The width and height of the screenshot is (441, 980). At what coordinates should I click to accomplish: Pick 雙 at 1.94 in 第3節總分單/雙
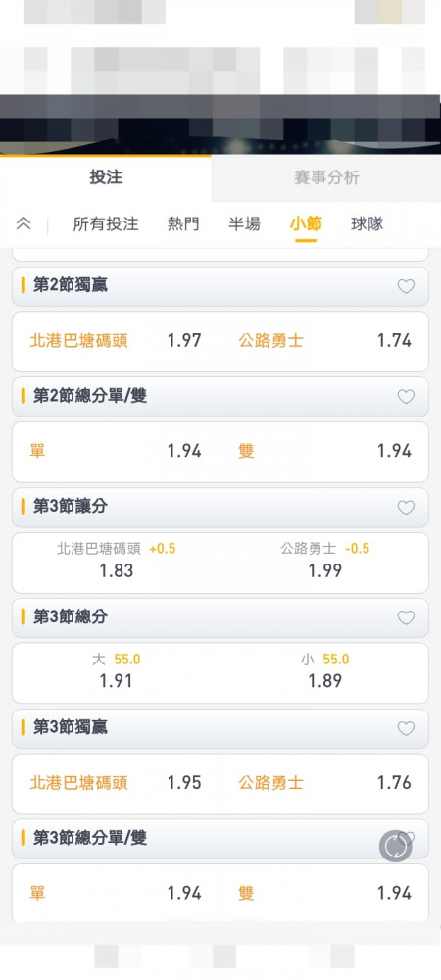[x=324, y=893]
